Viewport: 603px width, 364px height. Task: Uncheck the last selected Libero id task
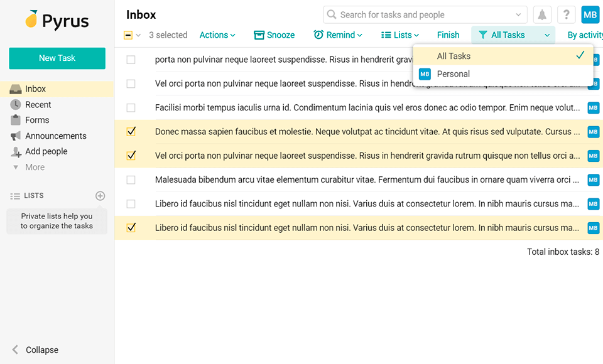[131, 228]
